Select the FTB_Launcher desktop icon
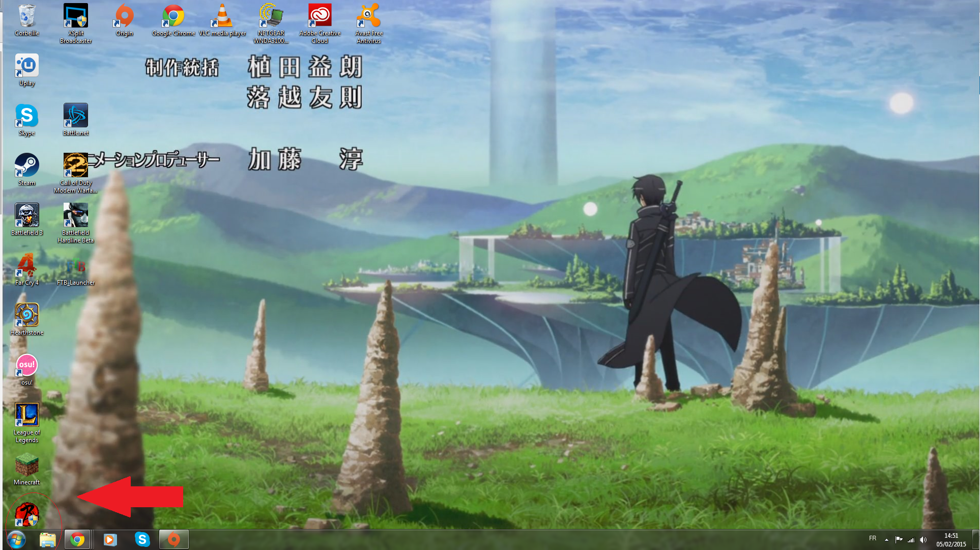The width and height of the screenshot is (980, 550). 76,272
